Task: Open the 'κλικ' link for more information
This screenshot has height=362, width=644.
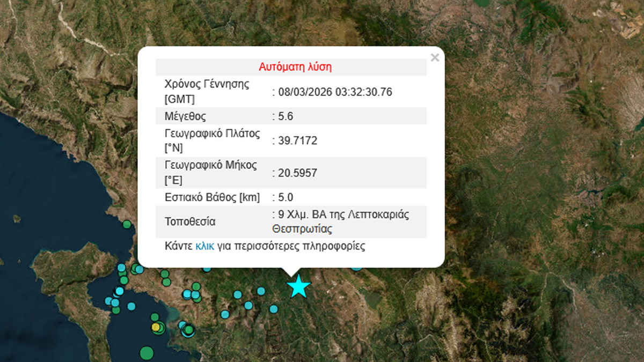Action: click(204, 246)
